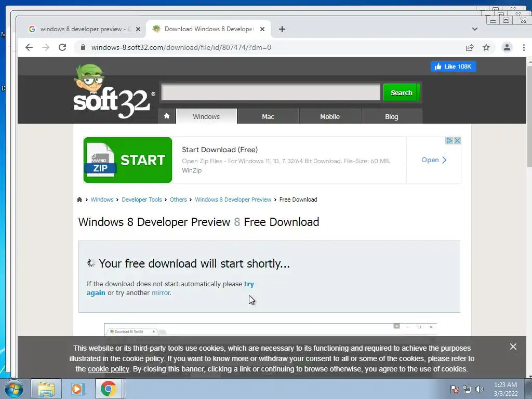Viewport: 532px width, 399px height.
Task: Click the breadcrumb home icon
Action: 79,199
